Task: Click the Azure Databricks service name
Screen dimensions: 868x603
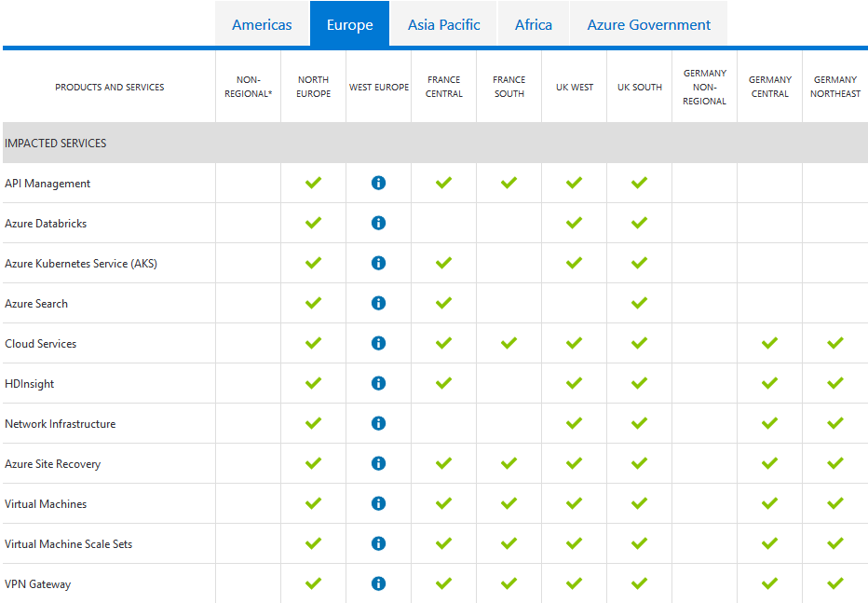Action: [47, 223]
